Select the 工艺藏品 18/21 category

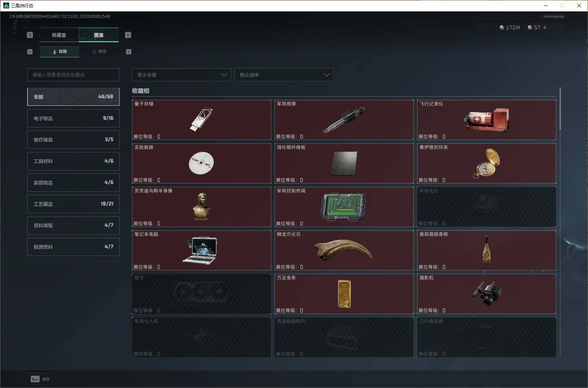[x=73, y=204]
